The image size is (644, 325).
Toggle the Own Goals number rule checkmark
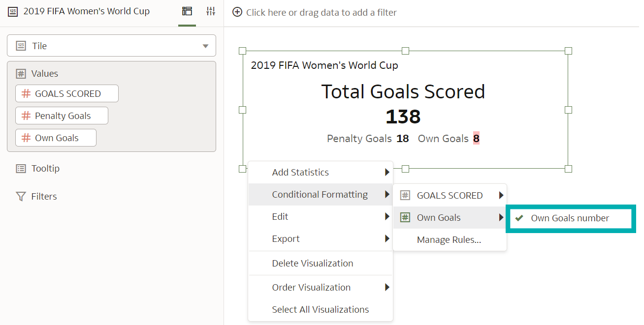(519, 218)
